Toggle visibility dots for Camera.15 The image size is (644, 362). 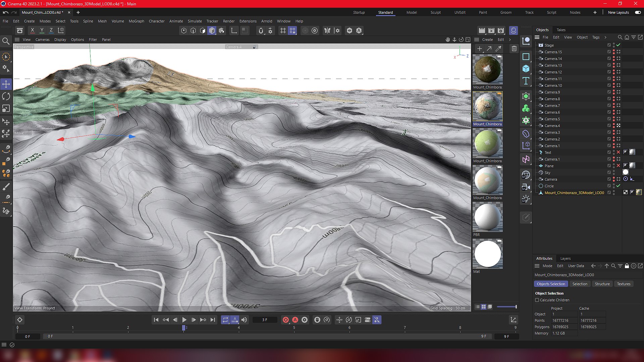click(614, 52)
